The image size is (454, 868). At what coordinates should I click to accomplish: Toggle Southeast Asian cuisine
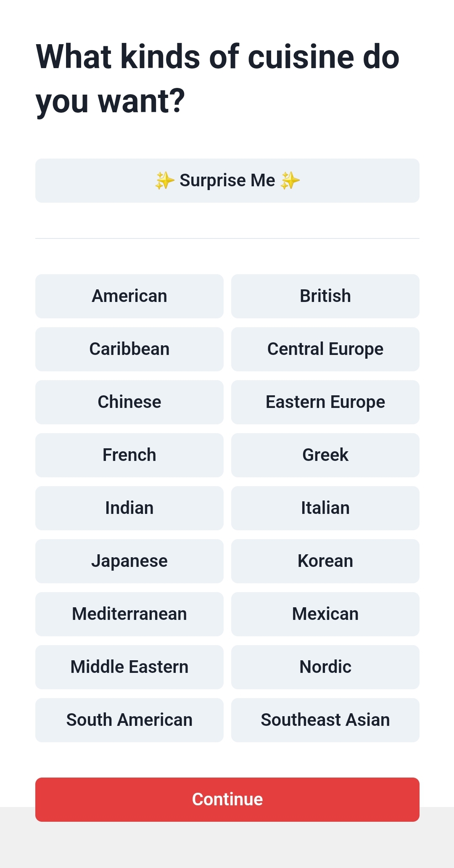(325, 720)
